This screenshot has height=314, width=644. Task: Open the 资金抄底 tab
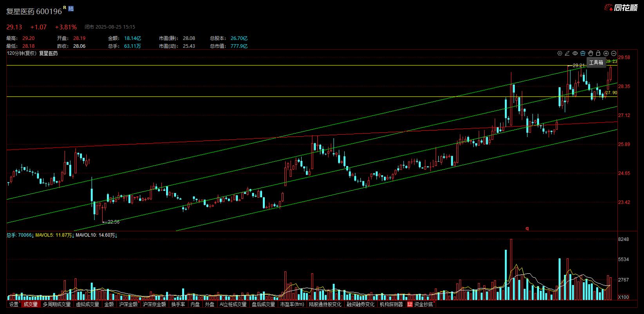(423, 304)
